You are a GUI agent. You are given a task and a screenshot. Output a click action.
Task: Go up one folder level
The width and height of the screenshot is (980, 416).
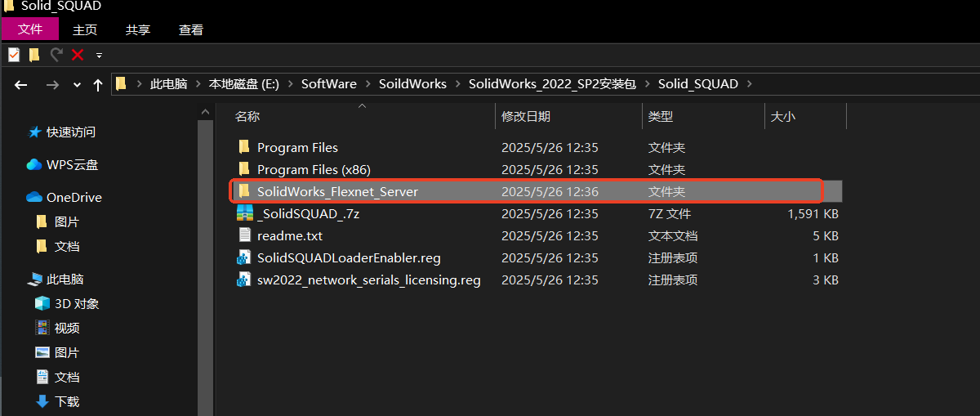98,84
